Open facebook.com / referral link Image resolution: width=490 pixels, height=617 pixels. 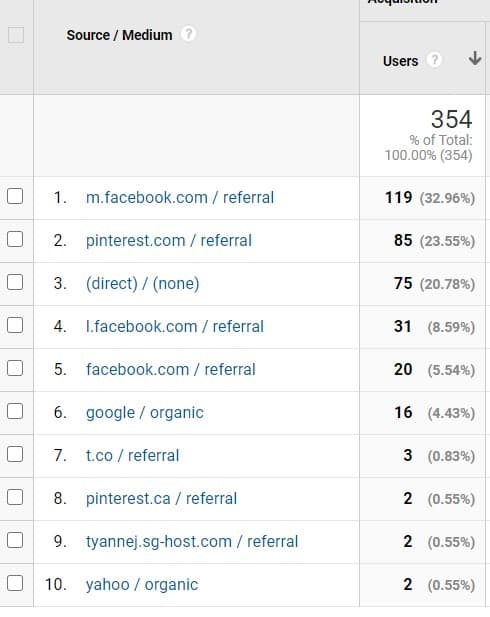pyautogui.click(x=171, y=369)
